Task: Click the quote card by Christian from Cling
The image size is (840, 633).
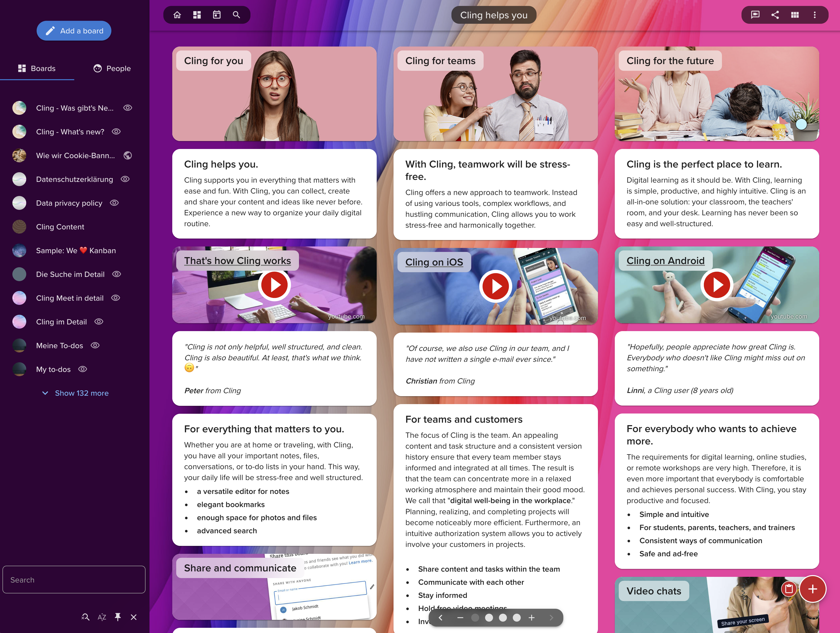Action: pyautogui.click(x=495, y=365)
